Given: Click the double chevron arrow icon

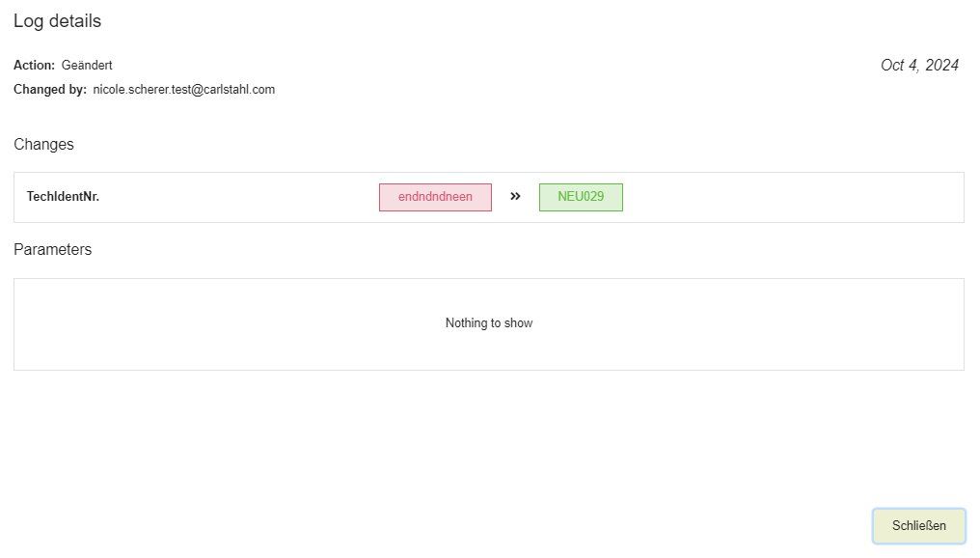Looking at the screenshot, I should tap(515, 197).
